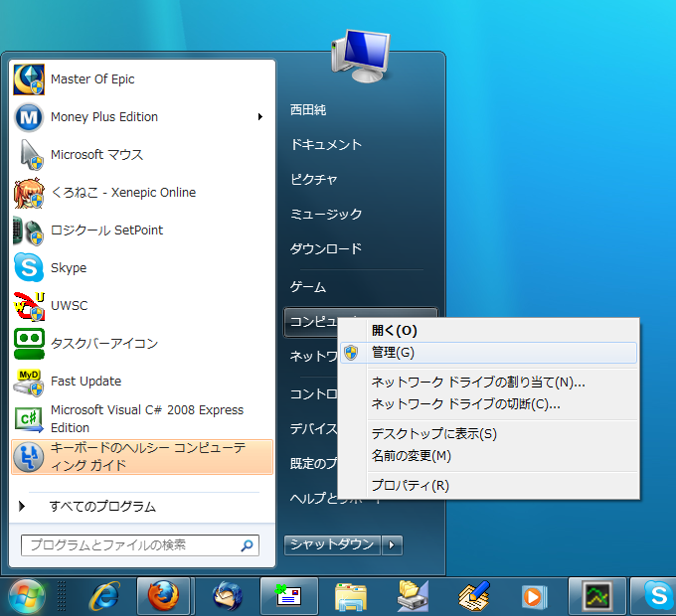Image resolution: width=676 pixels, height=616 pixels.
Task: Click the シャットダウン button
Action: [332, 545]
